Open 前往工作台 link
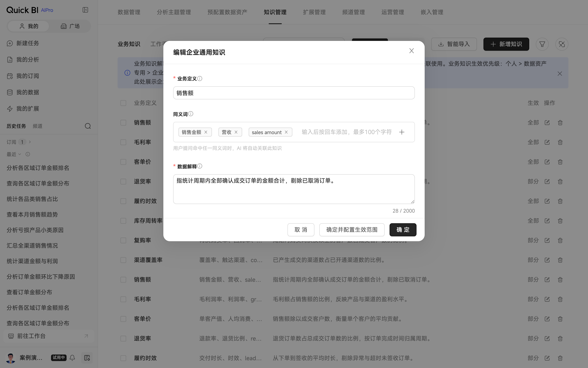Image resolution: width=588 pixels, height=368 pixels. (49, 336)
